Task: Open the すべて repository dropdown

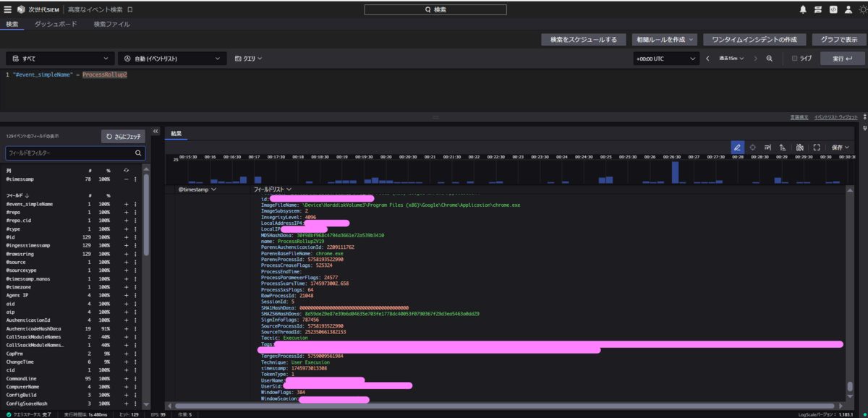Action: point(60,59)
